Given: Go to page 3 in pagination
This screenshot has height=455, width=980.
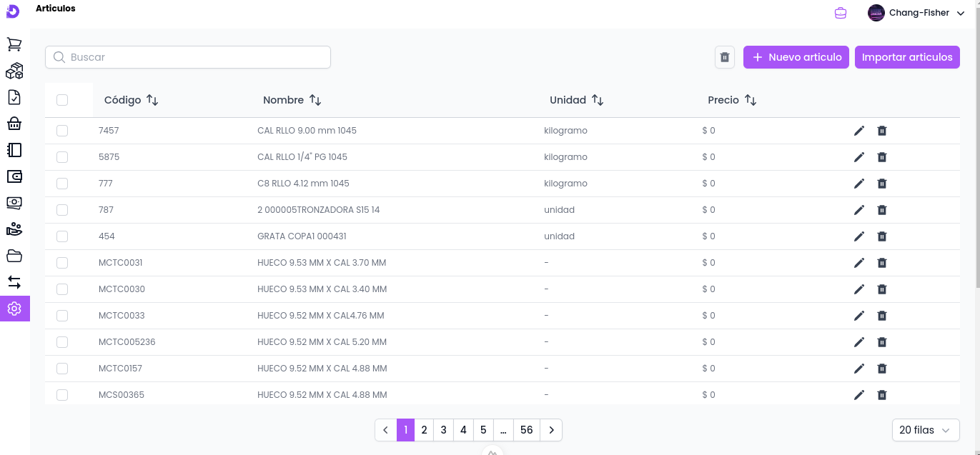Looking at the screenshot, I should (443, 430).
